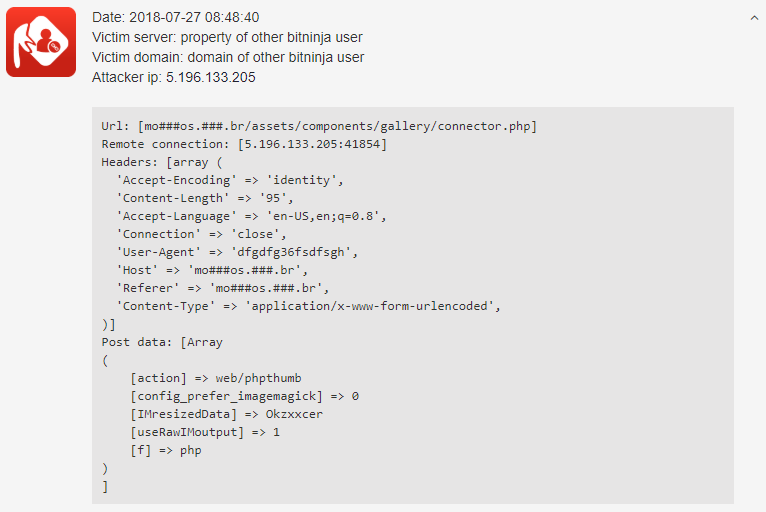Click the Accept-Language header line
The image size is (766, 512).
pyautogui.click(x=251, y=217)
